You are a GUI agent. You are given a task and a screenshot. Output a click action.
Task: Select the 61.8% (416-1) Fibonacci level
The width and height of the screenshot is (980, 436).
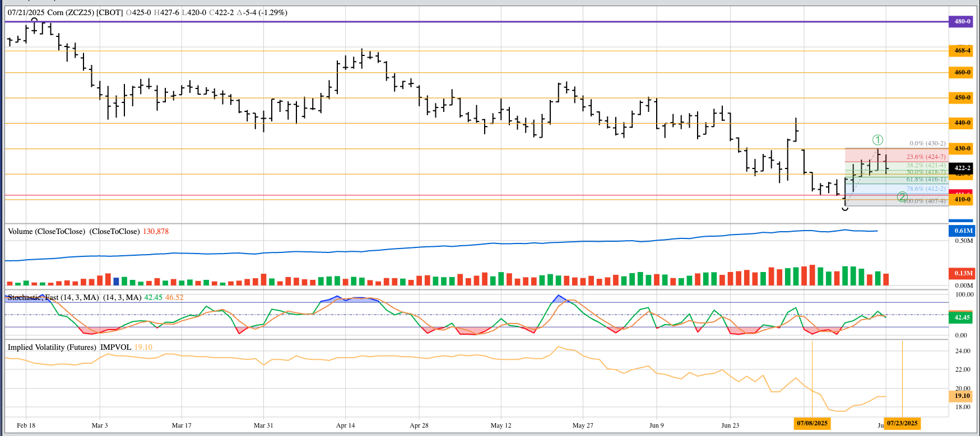point(926,180)
